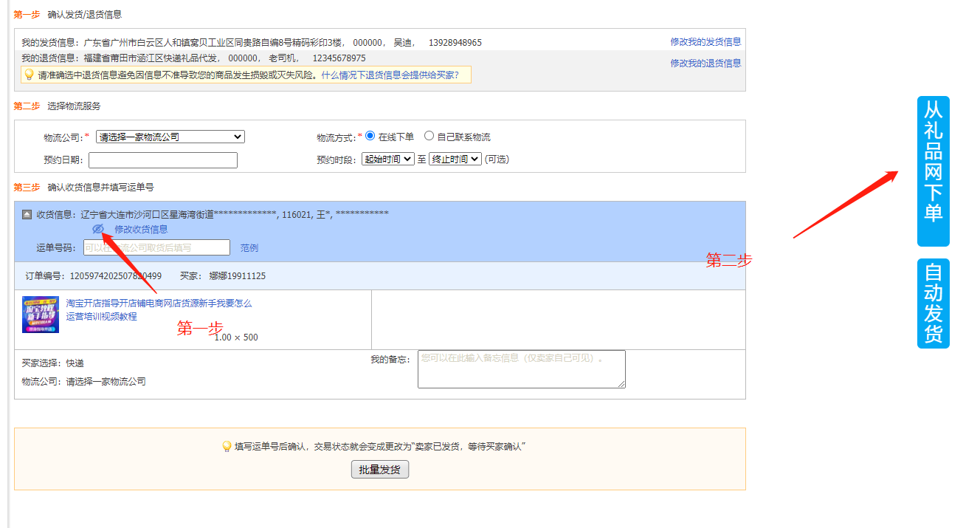Click the 范例 example link
The image size is (980, 528).
[x=249, y=247]
